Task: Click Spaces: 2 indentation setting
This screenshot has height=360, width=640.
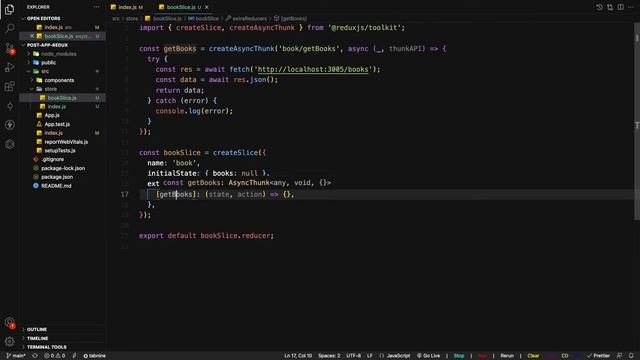Action: point(329,356)
